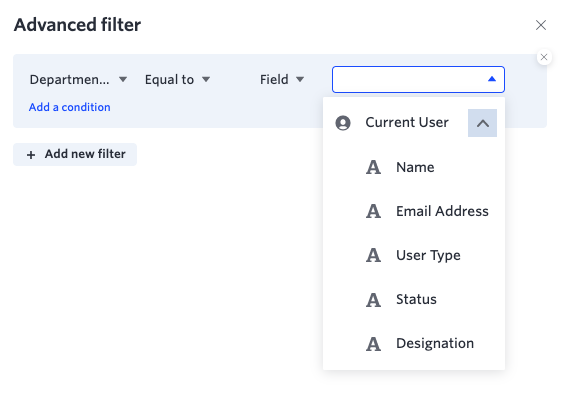563x393 pixels.
Task: Collapse the Current User group with the chevron
Action: point(482,123)
